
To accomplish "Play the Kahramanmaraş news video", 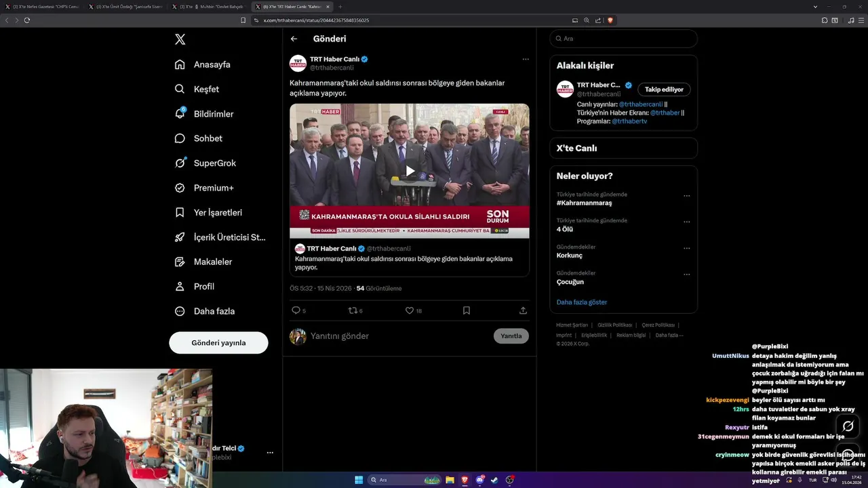I will (410, 171).
